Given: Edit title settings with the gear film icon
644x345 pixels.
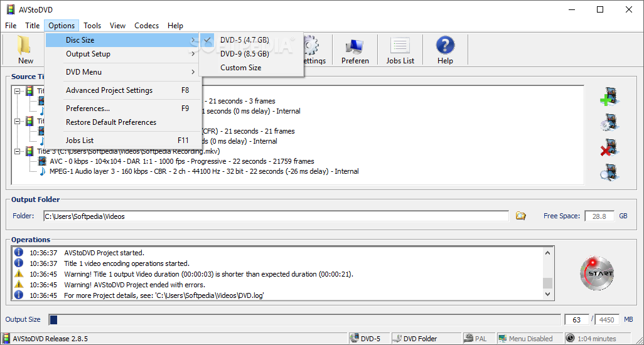Looking at the screenshot, I should click(609, 122).
